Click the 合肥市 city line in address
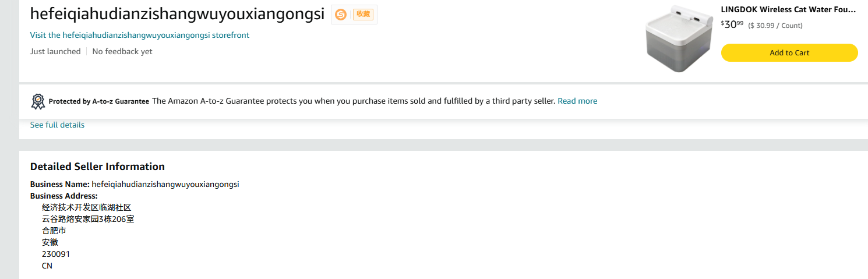868x279 pixels. pyautogui.click(x=54, y=231)
